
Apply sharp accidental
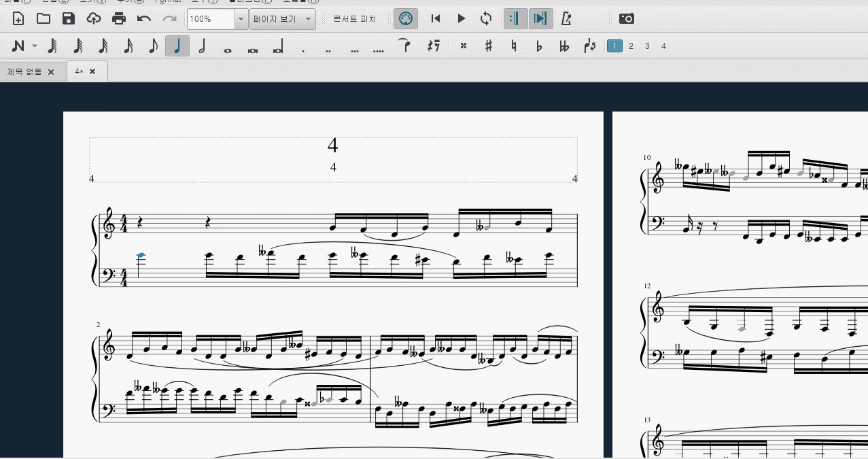click(x=489, y=46)
